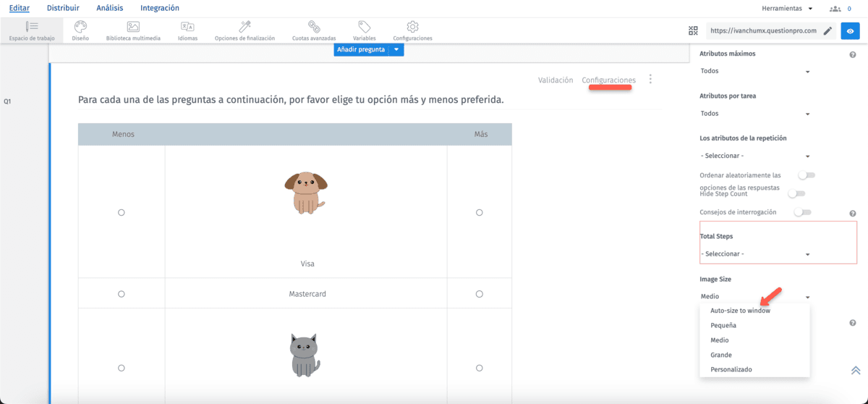
Task: Click the question text to edit it
Action: tap(291, 99)
